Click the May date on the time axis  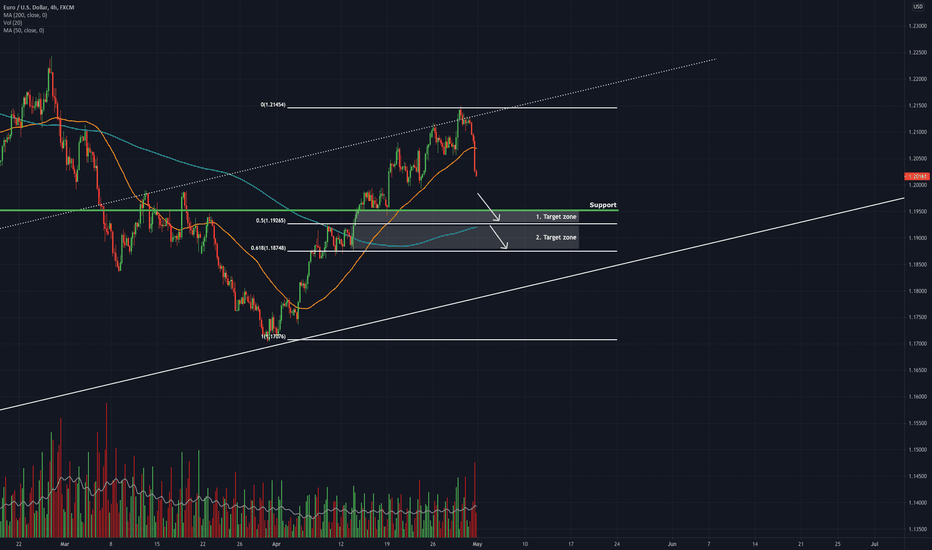476,544
